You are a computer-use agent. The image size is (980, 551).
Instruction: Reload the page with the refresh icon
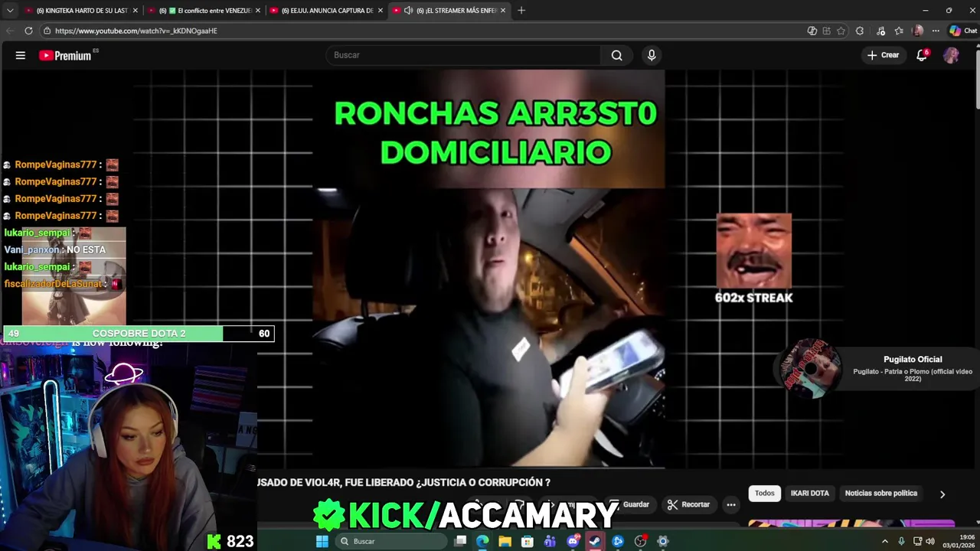point(28,31)
